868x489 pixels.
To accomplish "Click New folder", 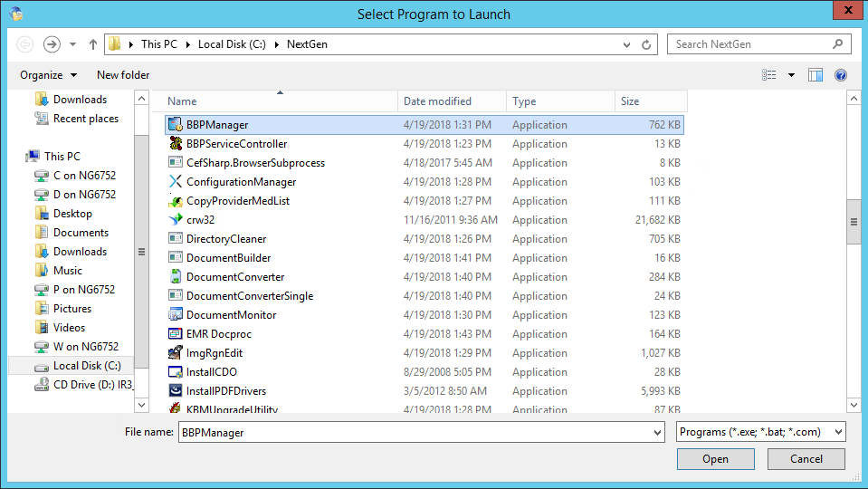I will (x=123, y=75).
